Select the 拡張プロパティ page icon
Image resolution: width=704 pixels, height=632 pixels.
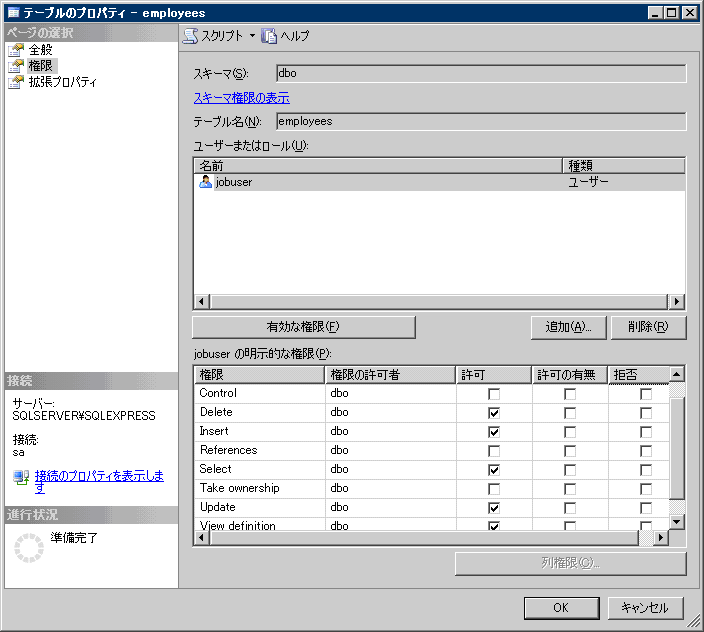pos(16,82)
